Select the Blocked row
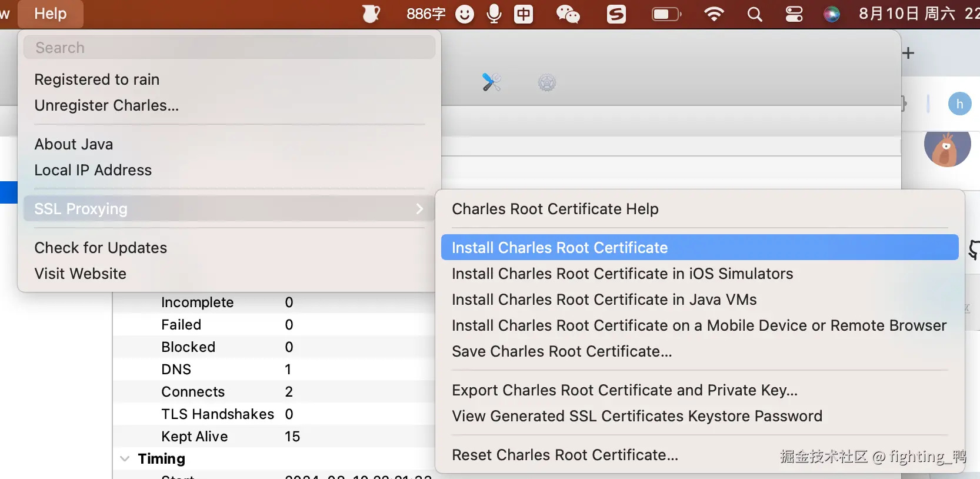 point(274,347)
